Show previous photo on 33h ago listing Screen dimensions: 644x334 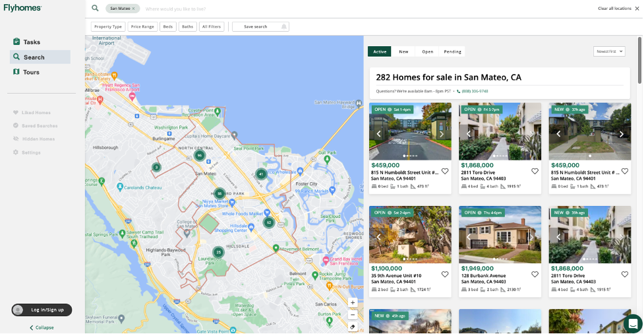(x=558, y=237)
